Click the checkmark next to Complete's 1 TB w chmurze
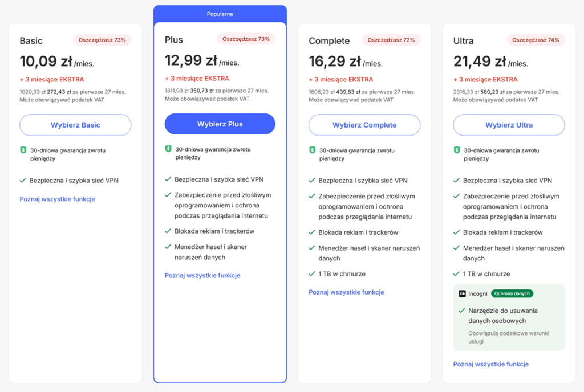Image resolution: width=584 pixels, height=392 pixels. pos(312,274)
